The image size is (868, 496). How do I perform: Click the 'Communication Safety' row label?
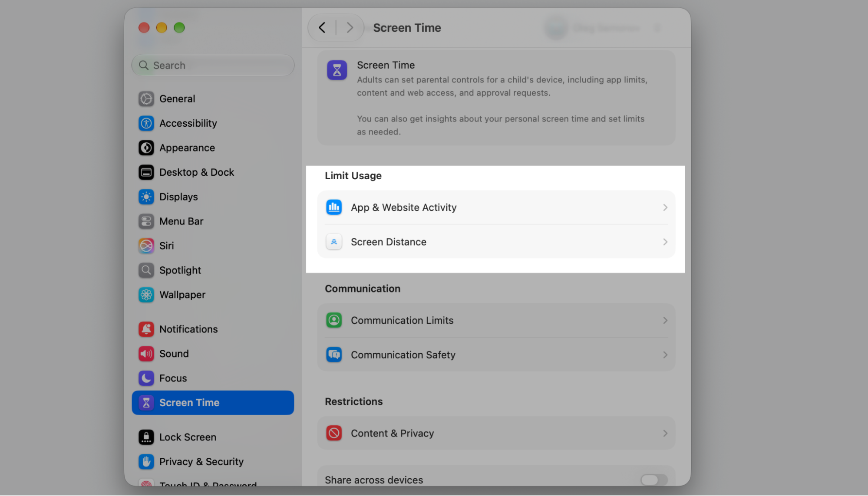tap(403, 355)
